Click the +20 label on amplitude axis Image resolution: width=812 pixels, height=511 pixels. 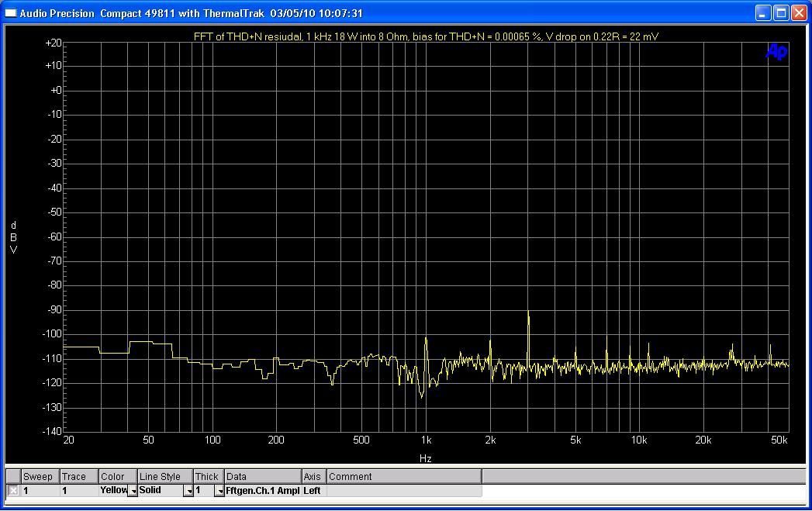(x=54, y=43)
